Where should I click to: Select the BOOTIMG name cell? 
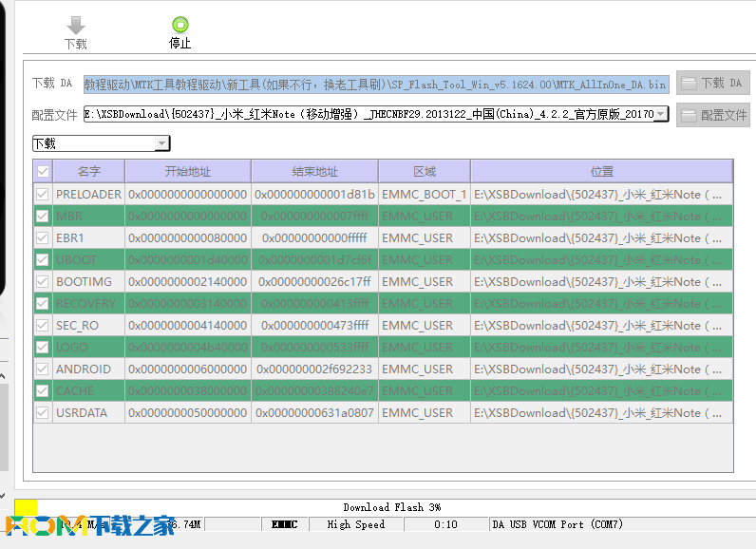pos(88,281)
